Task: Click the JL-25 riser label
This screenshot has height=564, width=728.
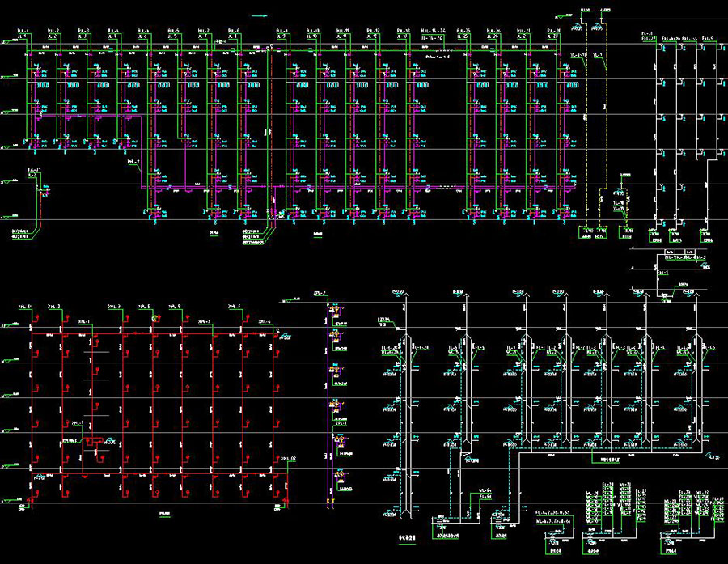Action: pyautogui.click(x=463, y=36)
